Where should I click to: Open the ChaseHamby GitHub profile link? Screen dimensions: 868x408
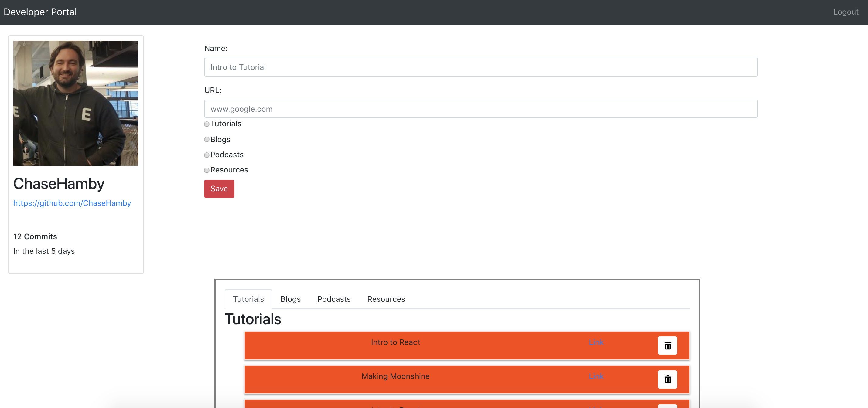(x=72, y=203)
